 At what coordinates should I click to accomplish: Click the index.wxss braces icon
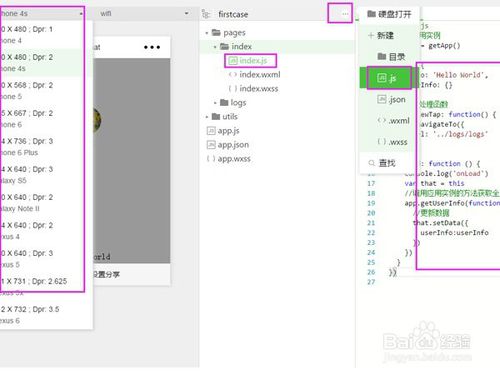[x=233, y=89]
